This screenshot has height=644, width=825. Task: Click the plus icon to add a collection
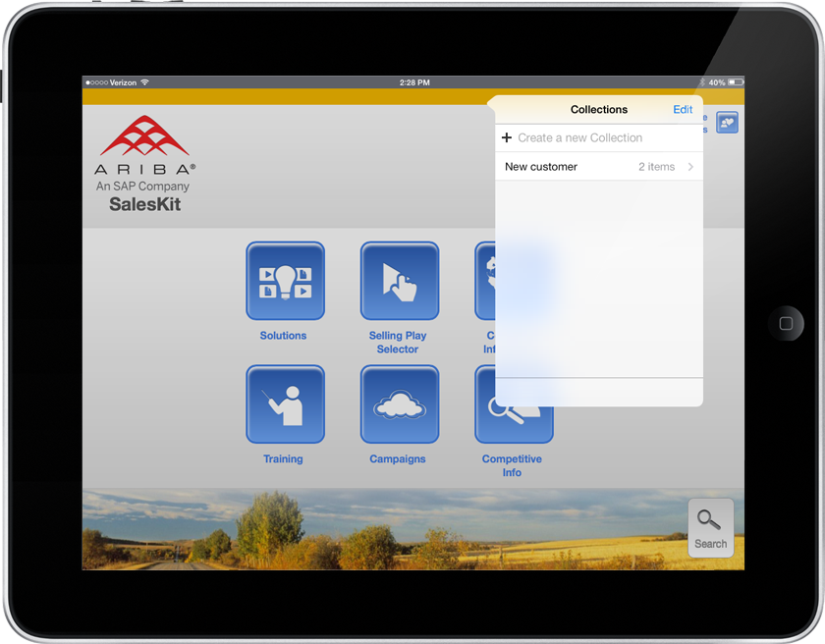[507, 137]
